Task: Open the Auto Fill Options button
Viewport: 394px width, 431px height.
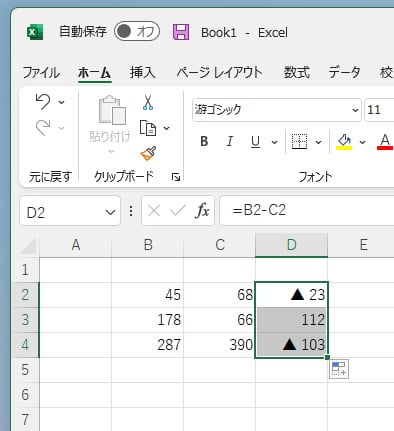Action: (x=339, y=369)
